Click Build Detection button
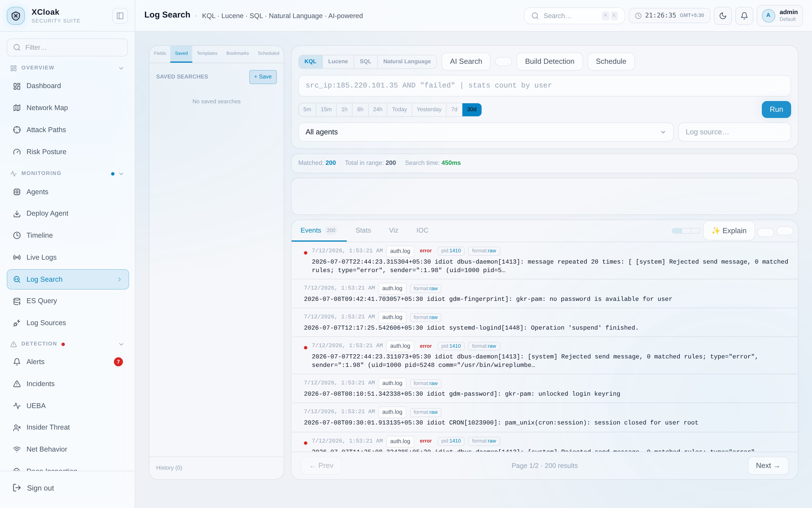The width and height of the screenshot is (812, 508). coord(549,62)
